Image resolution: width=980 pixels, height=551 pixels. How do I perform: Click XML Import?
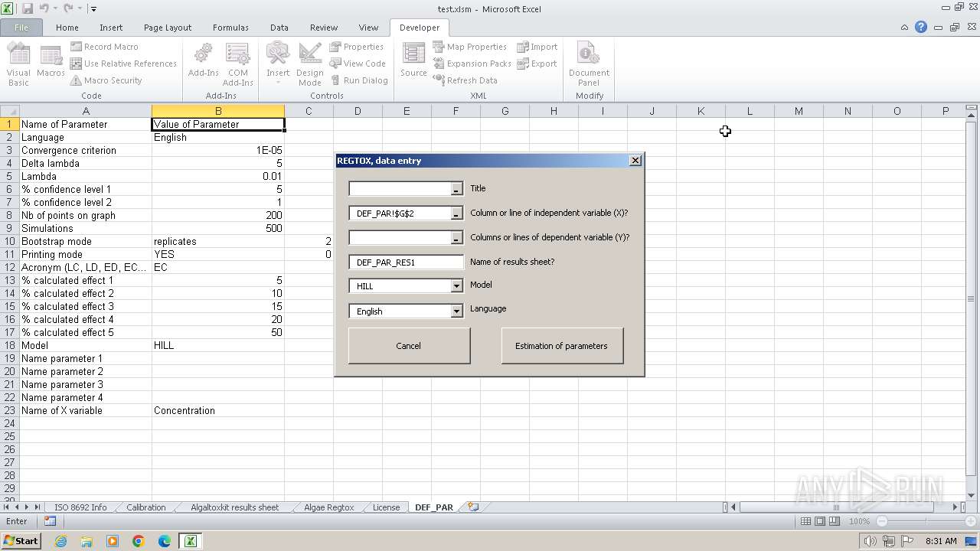tap(537, 47)
